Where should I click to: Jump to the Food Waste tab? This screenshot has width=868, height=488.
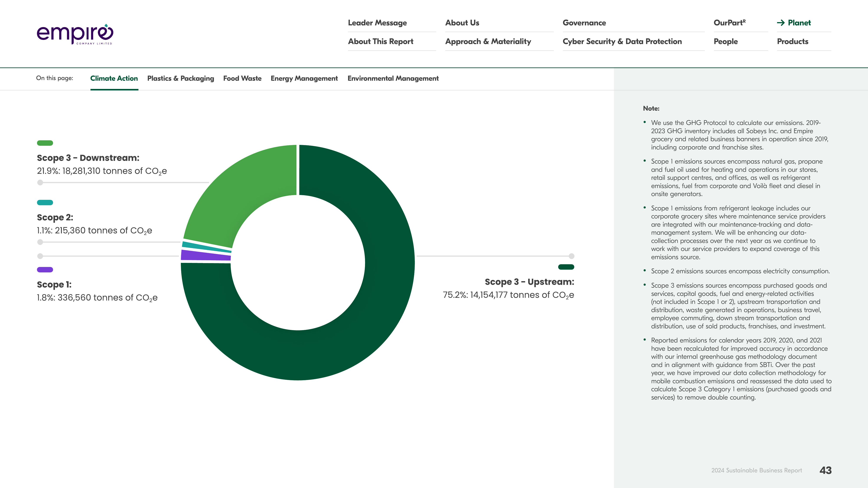click(x=242, y=79)
